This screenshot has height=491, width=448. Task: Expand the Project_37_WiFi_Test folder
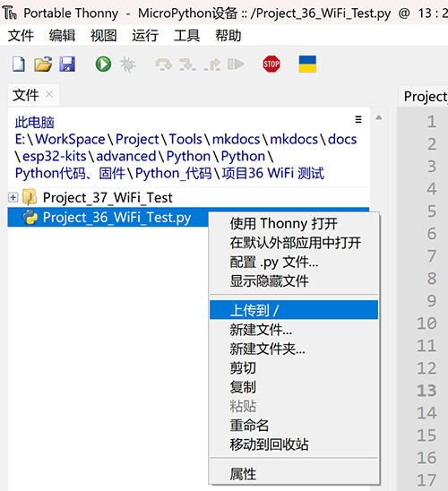[x=13, y=197]
